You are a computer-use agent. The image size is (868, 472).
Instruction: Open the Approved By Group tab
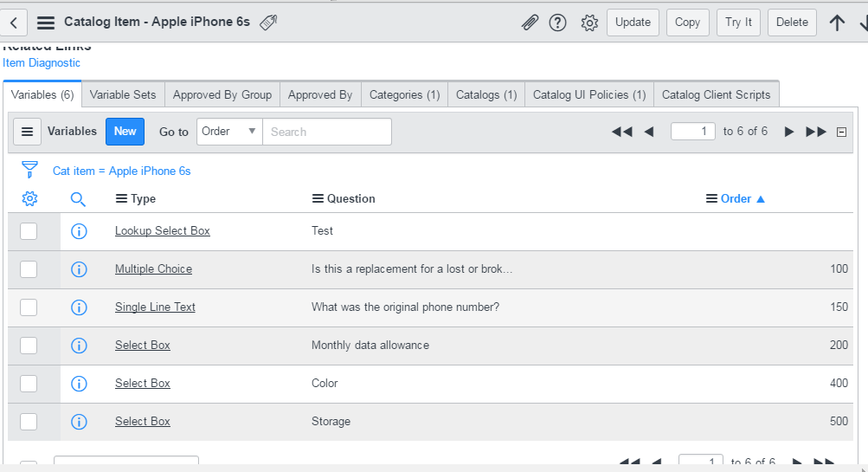[222, 94]
